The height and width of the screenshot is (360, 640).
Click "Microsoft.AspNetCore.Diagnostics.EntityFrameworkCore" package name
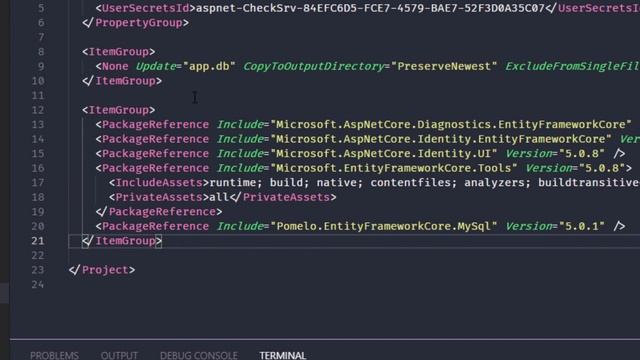pyautogui.click(x=451, y=124)
